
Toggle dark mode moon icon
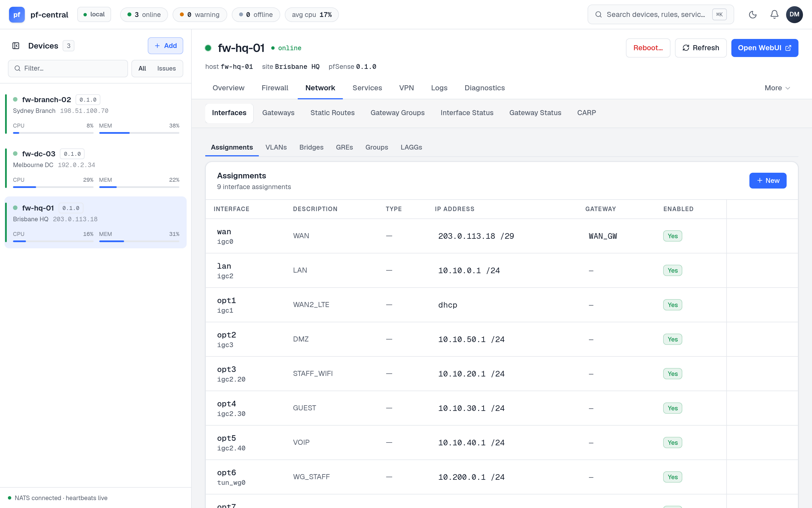tap(753, 14)
